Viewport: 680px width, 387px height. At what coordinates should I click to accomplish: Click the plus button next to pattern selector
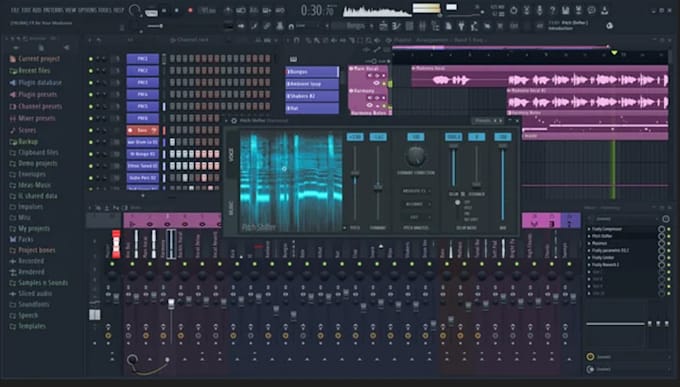pos(371,26)
